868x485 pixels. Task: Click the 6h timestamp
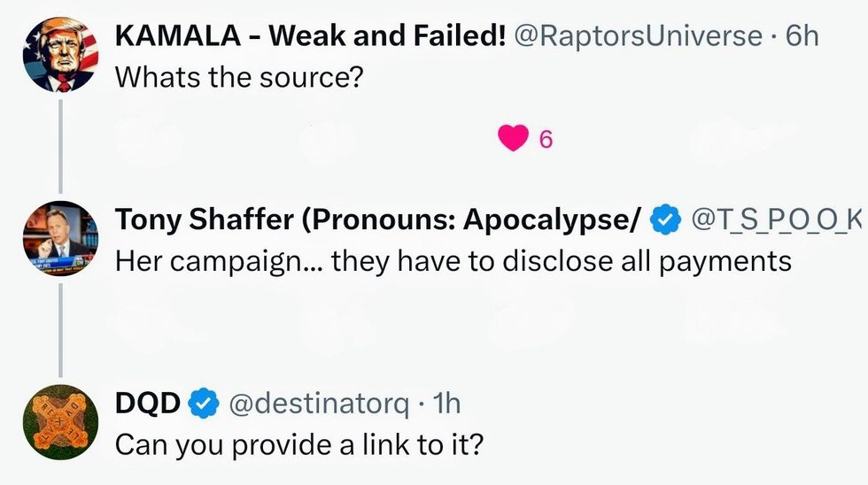802,36
